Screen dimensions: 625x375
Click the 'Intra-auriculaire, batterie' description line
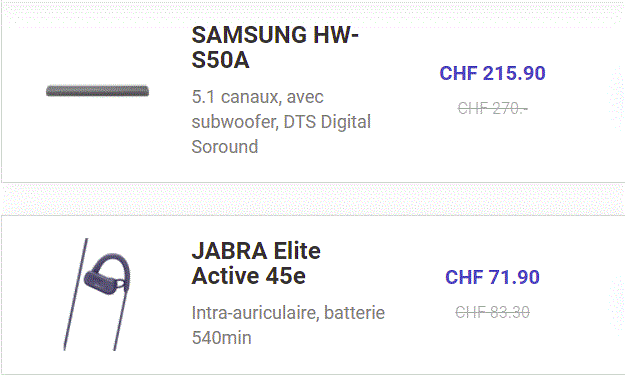click(x=288, y=313)
